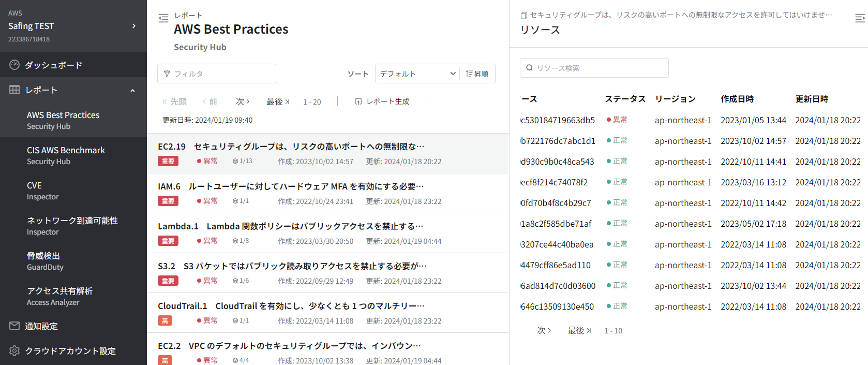Image resolution: width=868 pixels, height=365 pixels.
Task: Click 作成日時 column header
Action: [x=737, y=99]
